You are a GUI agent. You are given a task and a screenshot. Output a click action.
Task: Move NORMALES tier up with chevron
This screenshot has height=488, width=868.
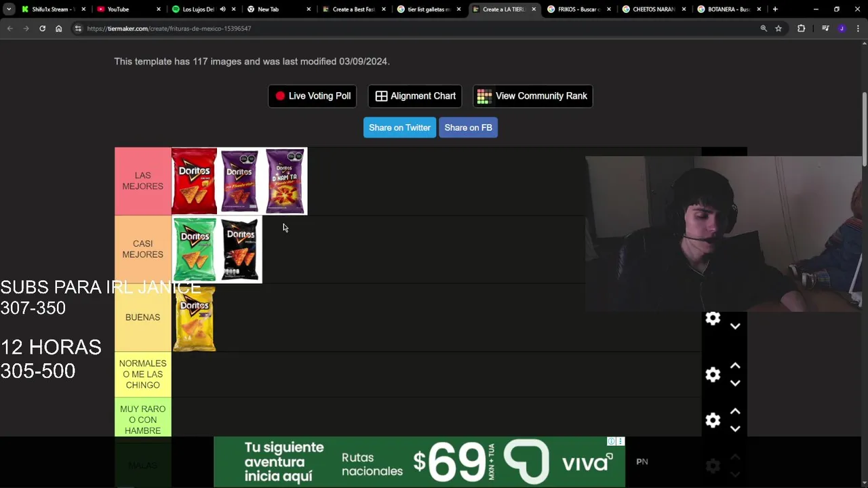tap(735, 366)
